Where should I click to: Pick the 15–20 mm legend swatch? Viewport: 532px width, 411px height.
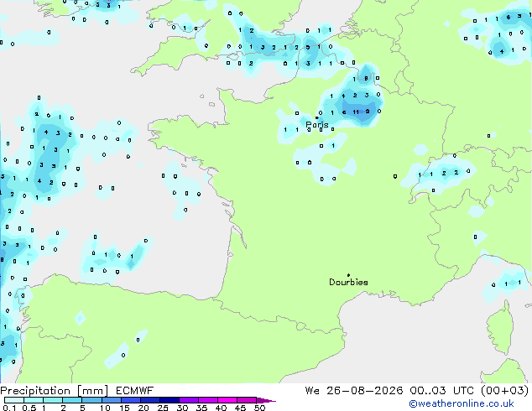click(x=130, y=400)
